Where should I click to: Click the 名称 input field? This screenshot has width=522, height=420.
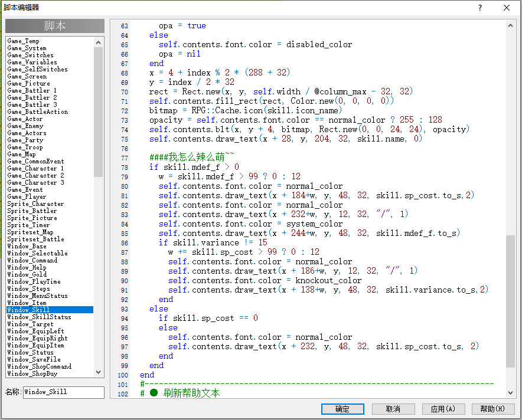click(64, 392)
